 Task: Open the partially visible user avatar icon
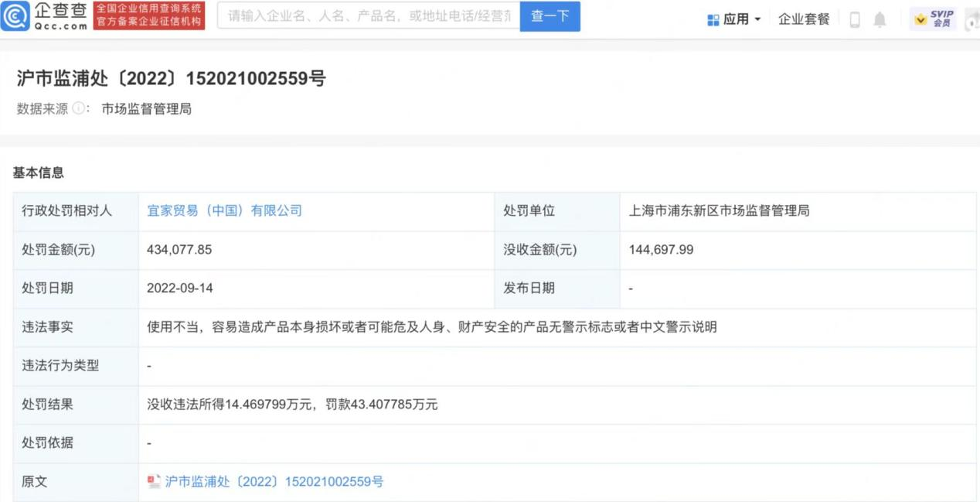pos(971,19)
